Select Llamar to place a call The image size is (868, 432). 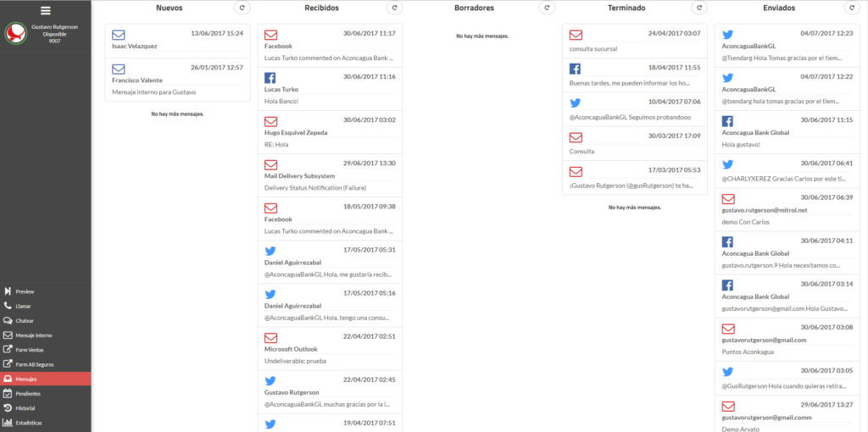point(23,306)
